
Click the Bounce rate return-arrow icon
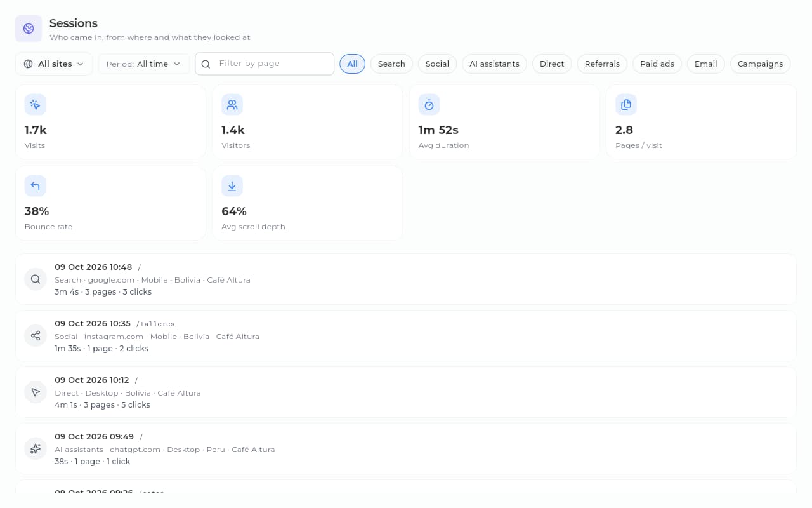click(x=35, y=186)
